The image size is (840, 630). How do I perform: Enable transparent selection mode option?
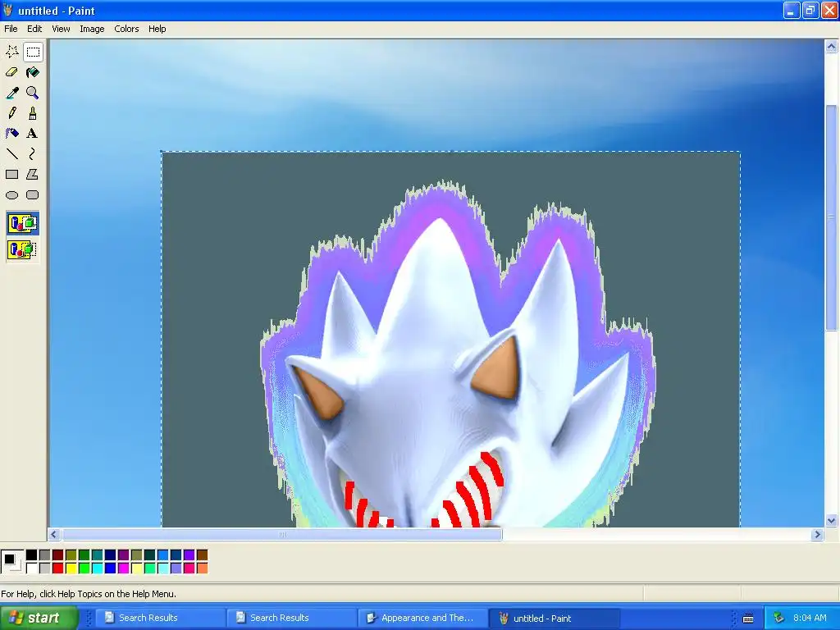(22, 249)
